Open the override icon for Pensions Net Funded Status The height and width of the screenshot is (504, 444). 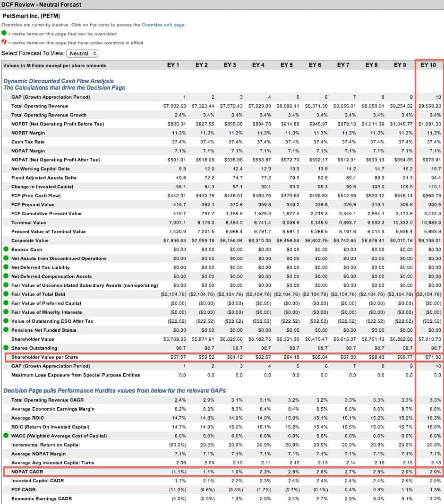[5, 330]
